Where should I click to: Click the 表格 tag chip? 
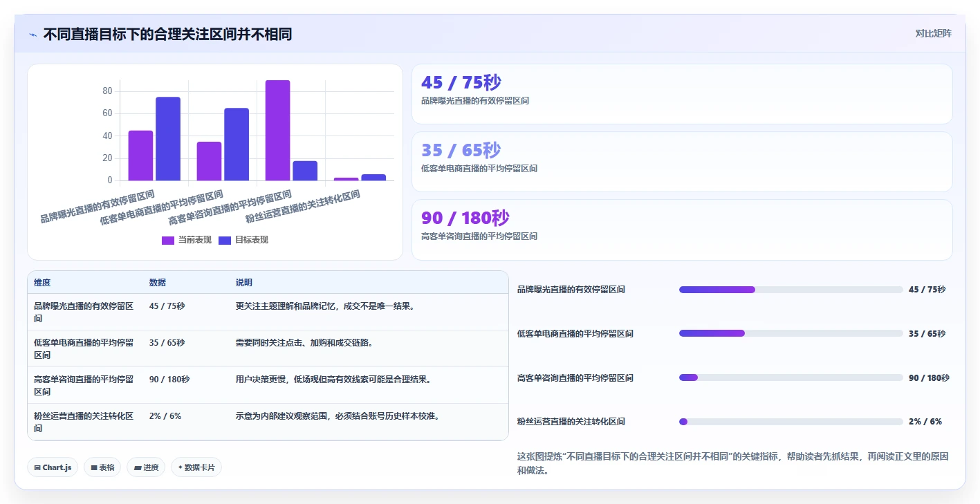[102, 467]
